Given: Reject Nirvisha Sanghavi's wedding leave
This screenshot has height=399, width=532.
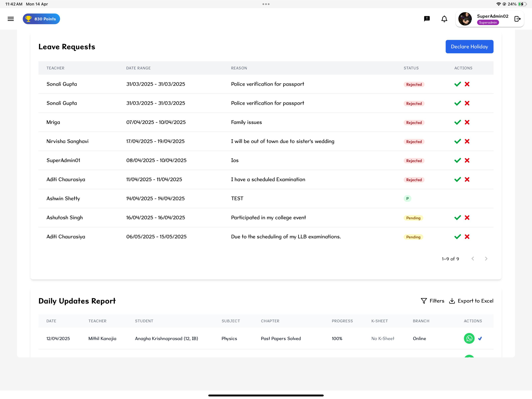Looking at the screenshot, I should click(x=467, y=141).
